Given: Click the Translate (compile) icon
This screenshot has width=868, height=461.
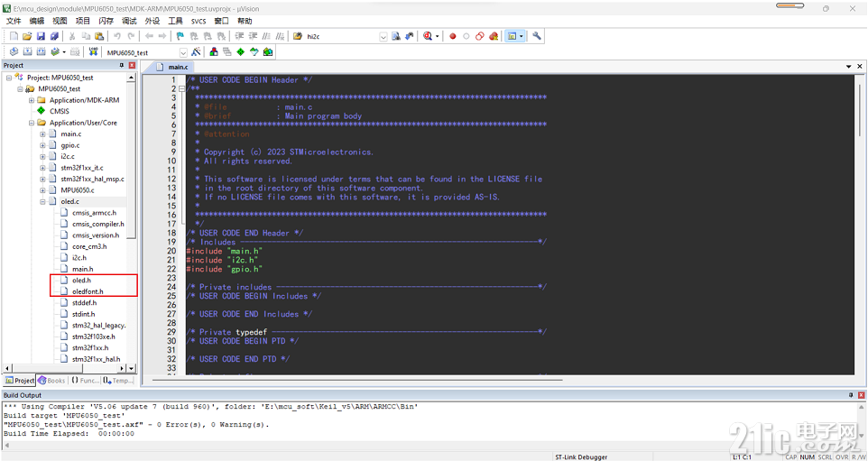Looking at the screenshot, I should coord(14,52).
